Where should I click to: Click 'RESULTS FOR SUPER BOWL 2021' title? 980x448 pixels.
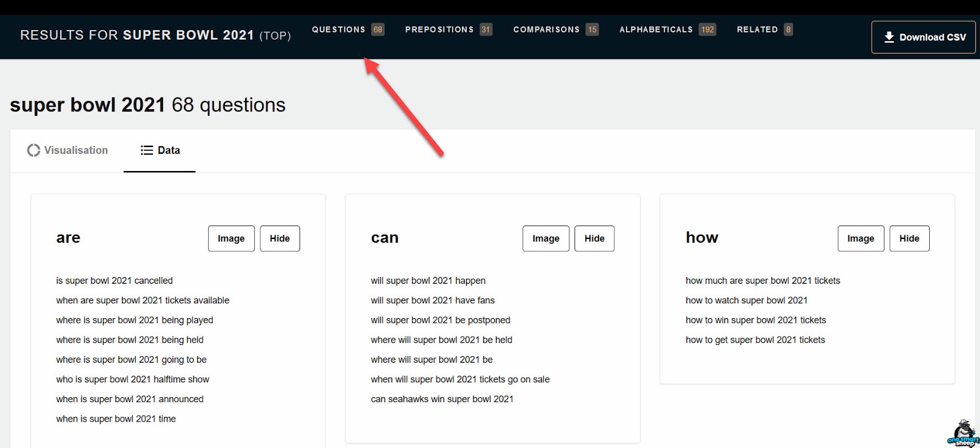(x=156, y=35)
